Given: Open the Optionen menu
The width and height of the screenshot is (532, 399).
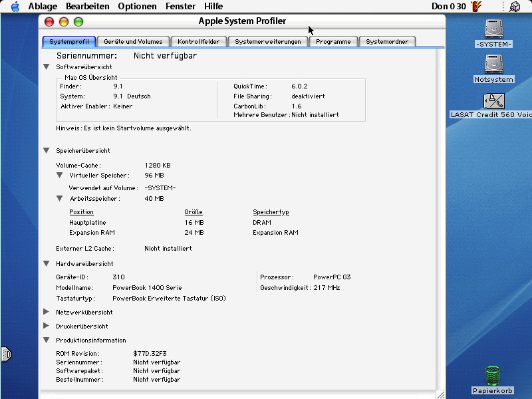Looking at the screenshot, I should coord(137,7).
